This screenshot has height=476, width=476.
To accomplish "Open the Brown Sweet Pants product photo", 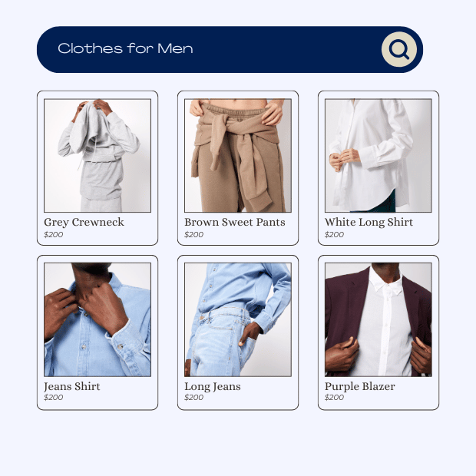I will coord(238,155).
